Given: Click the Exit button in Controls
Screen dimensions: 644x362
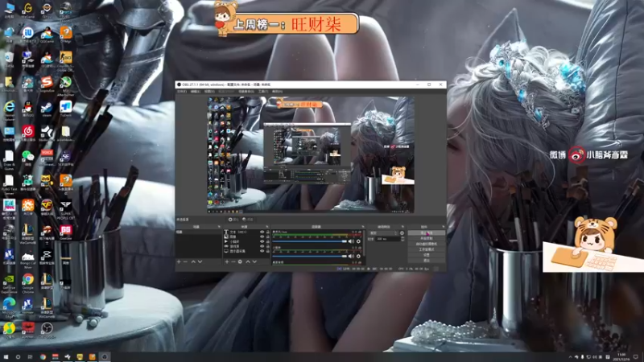Looking at the screenshot, I should click(427, 260).
